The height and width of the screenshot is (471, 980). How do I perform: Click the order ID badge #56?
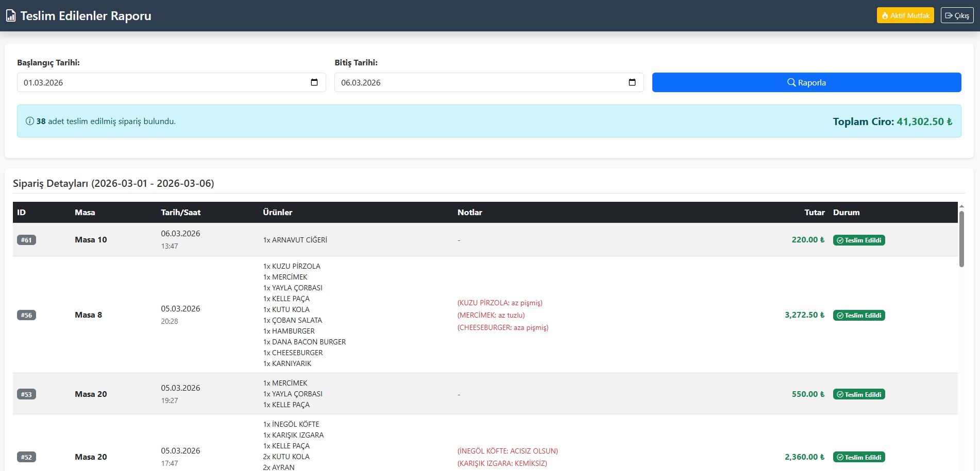(x=26, y=315)
